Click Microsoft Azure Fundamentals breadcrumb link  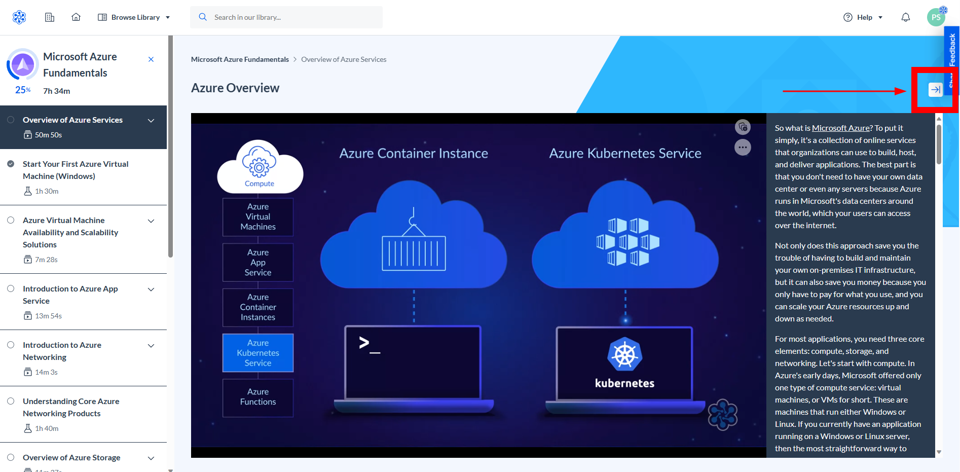coord(240,59)
